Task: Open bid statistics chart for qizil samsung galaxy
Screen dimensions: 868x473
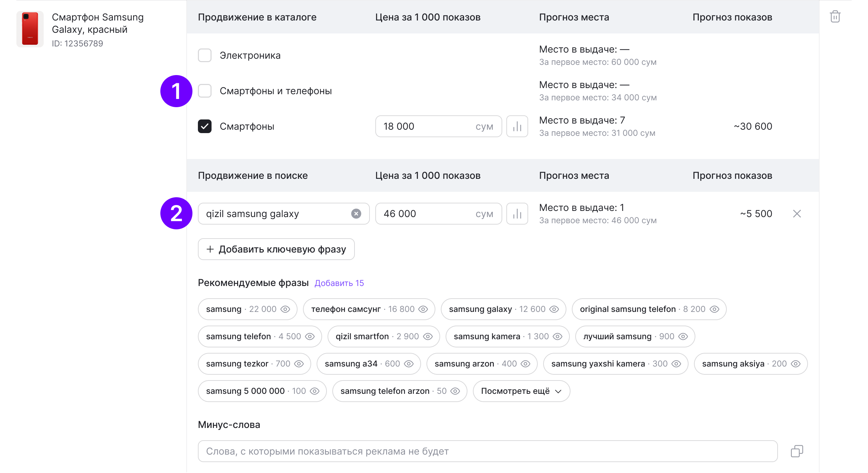Action: (517, 214)
